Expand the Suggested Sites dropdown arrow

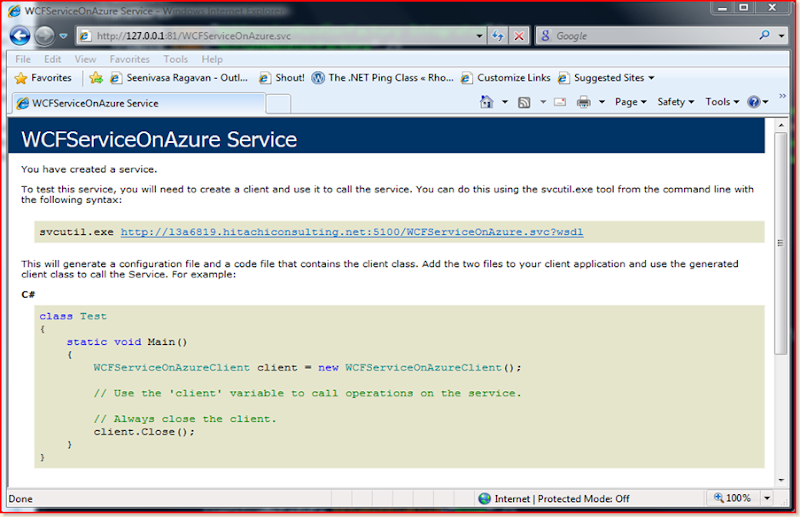[652, 78]
